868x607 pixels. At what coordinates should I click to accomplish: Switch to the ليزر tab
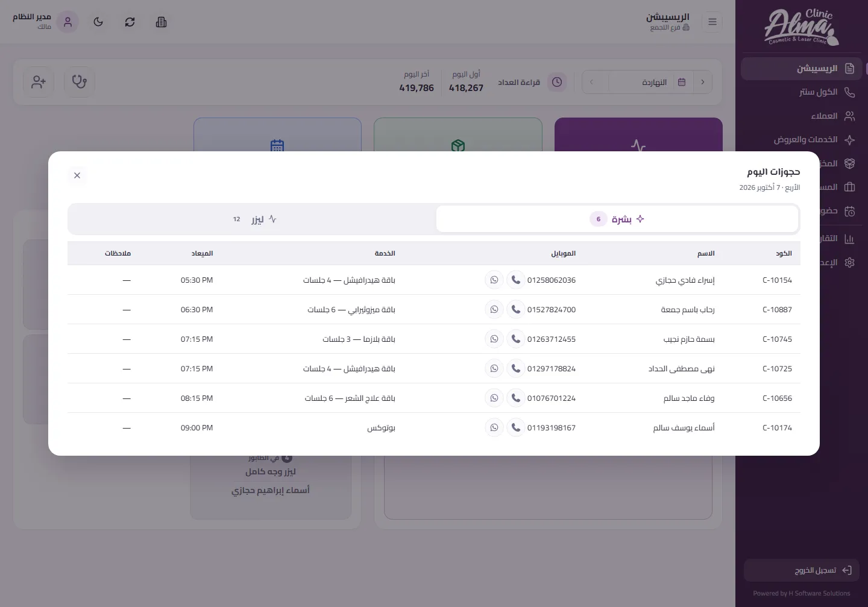pos(253,219)
